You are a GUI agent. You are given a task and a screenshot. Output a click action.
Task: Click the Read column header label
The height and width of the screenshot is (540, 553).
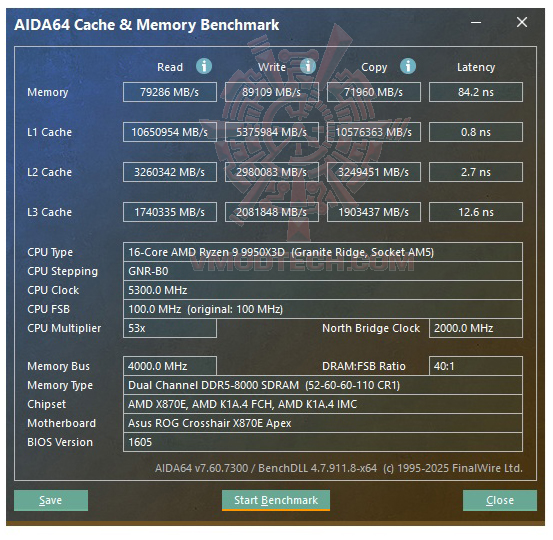tap(170, 67)
